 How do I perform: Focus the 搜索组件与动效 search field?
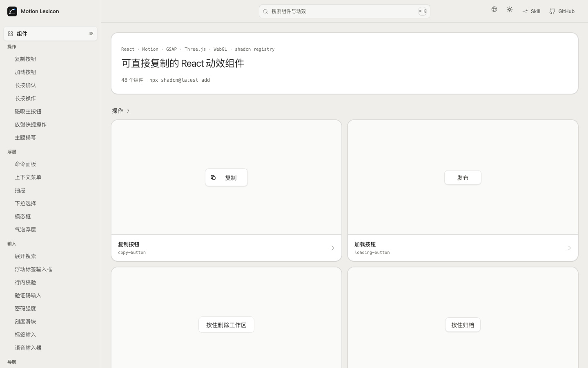(344, 11)
